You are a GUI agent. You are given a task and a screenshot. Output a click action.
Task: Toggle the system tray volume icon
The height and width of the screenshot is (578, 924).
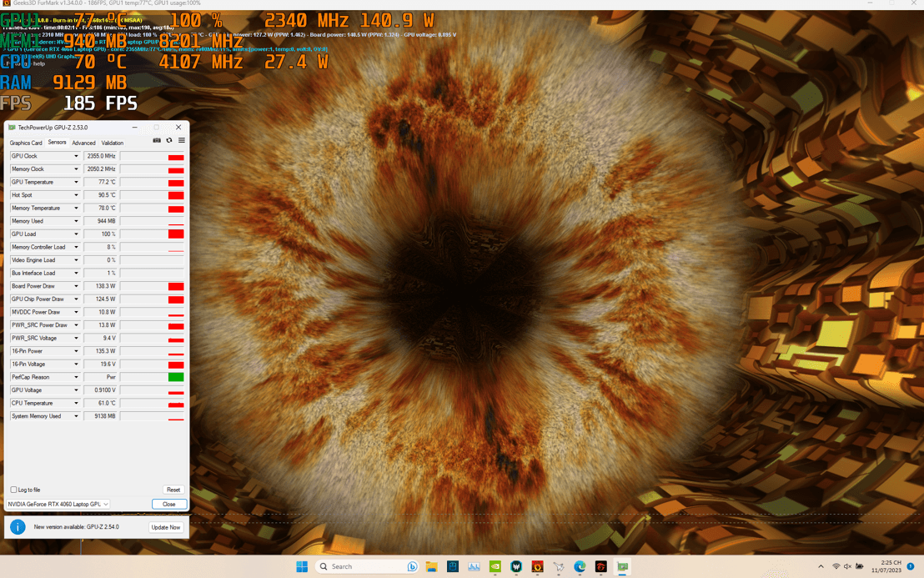[x=847, y=566]
